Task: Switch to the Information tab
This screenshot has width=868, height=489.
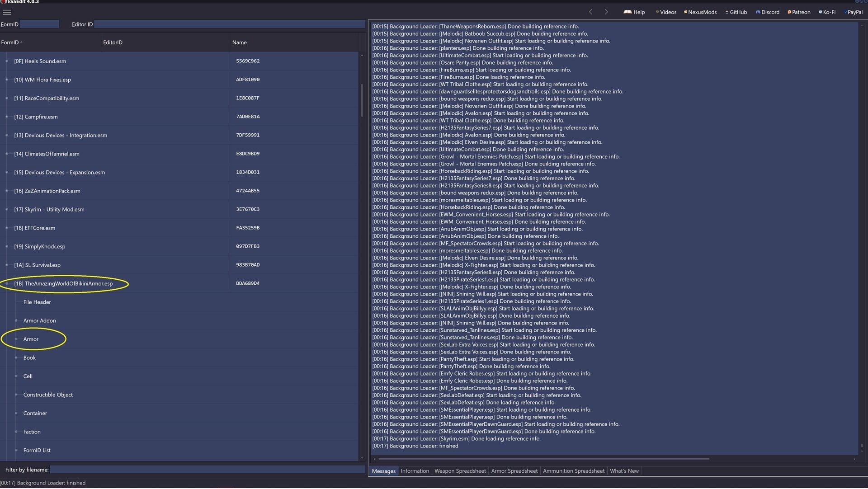Action: tap(415, 471)
